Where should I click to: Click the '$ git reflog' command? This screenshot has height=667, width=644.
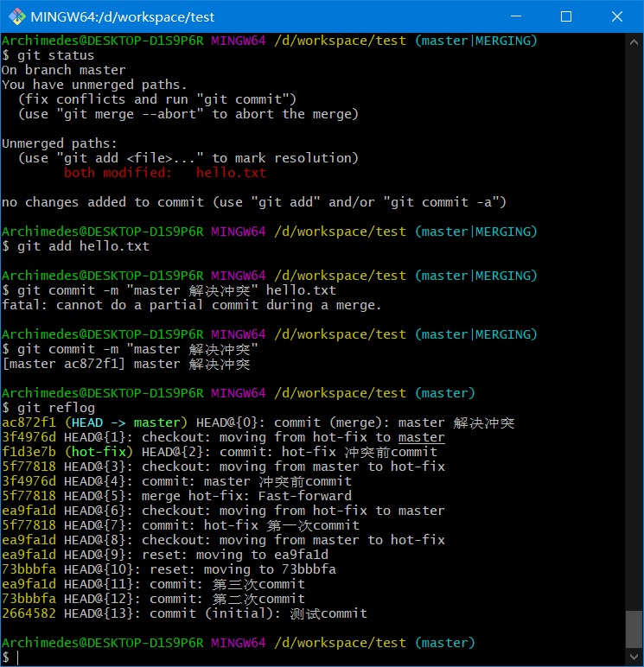click(48, 408)
